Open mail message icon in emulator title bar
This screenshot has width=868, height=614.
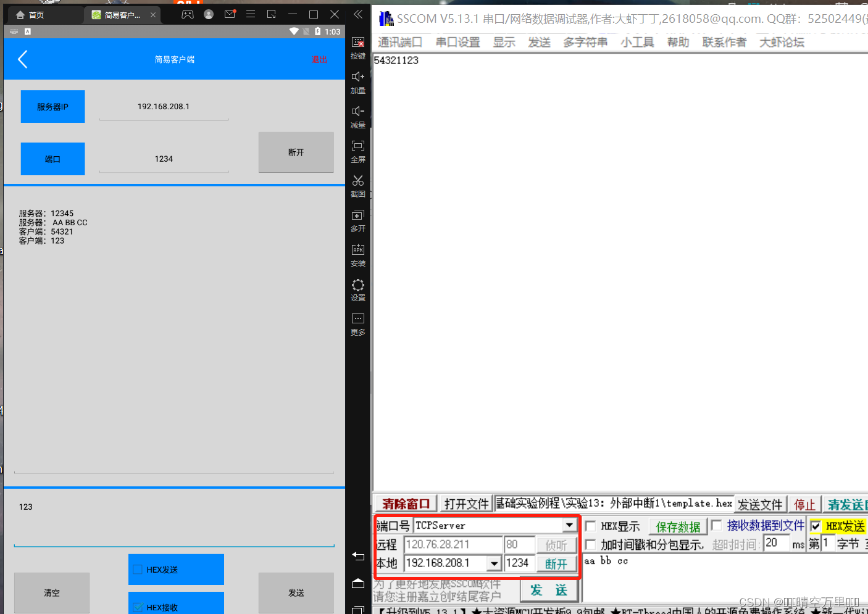click(x=230, y=14)
